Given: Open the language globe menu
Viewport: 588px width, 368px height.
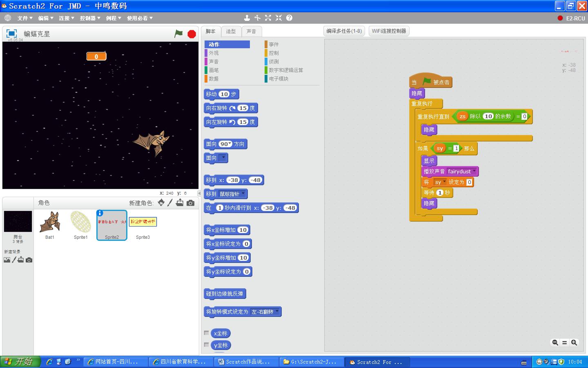Looking at the screenshot, I should click(x=8, y=18).
